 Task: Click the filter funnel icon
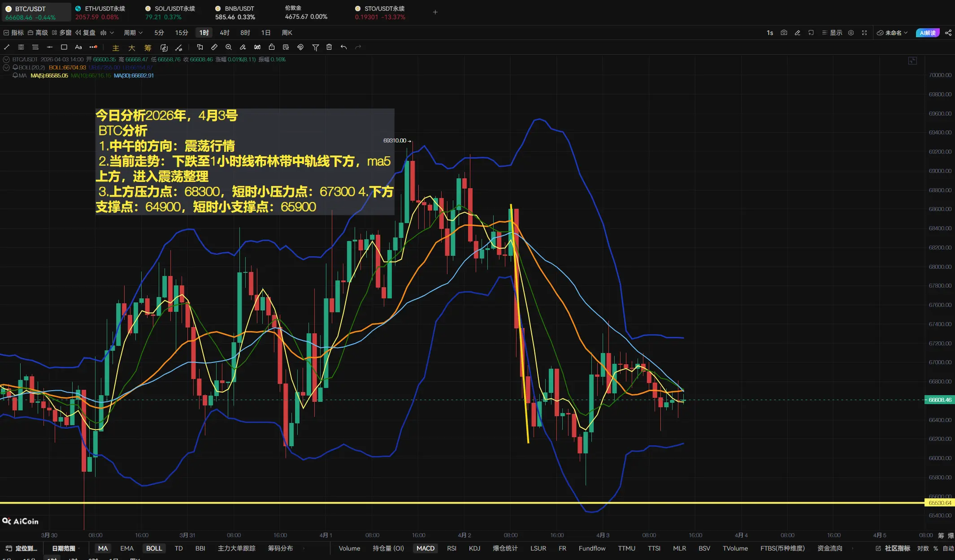click(315, 47)
